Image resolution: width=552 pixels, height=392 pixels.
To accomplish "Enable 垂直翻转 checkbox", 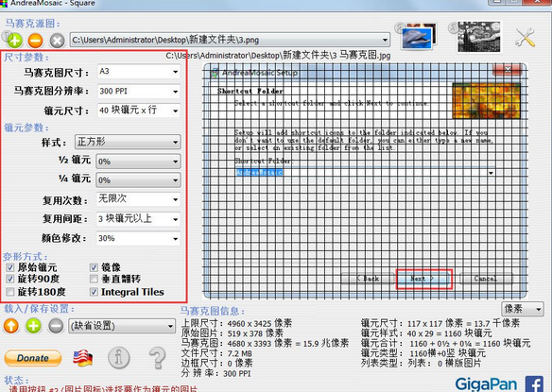I will (94, 279).
